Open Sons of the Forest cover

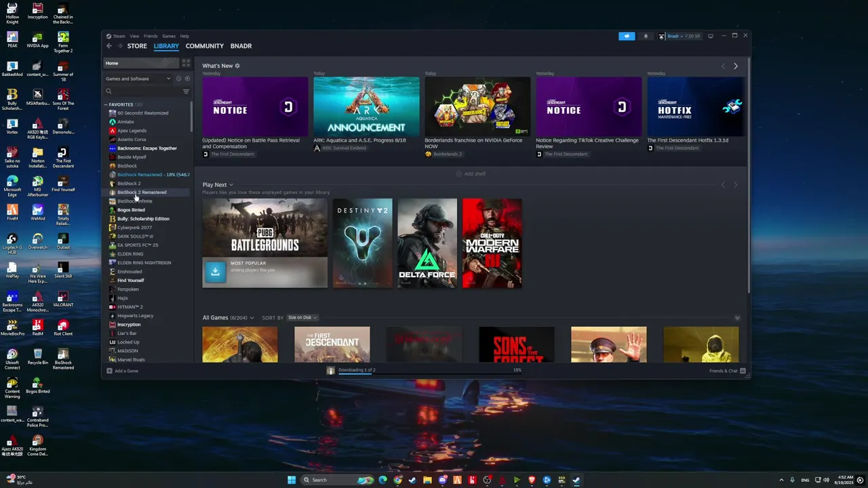pos(517,344)
